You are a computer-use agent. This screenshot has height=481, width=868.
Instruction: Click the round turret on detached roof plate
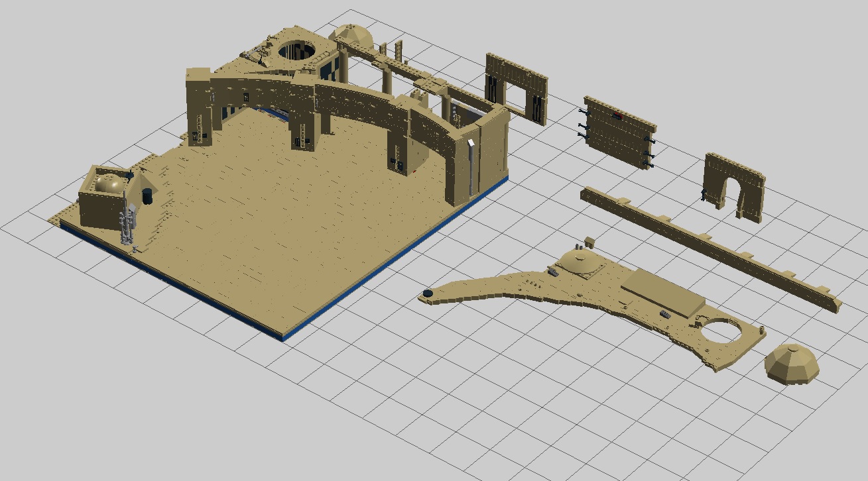pos(582,260)
